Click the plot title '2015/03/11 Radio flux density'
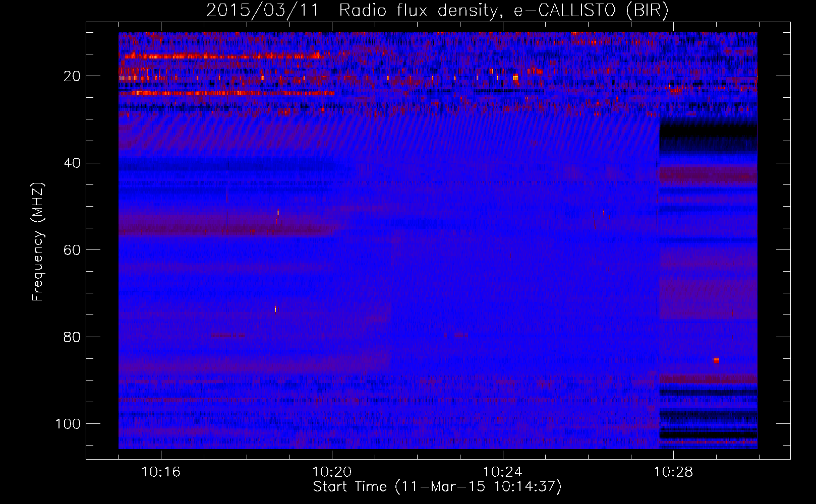816x504 pixels. (437, 10)
